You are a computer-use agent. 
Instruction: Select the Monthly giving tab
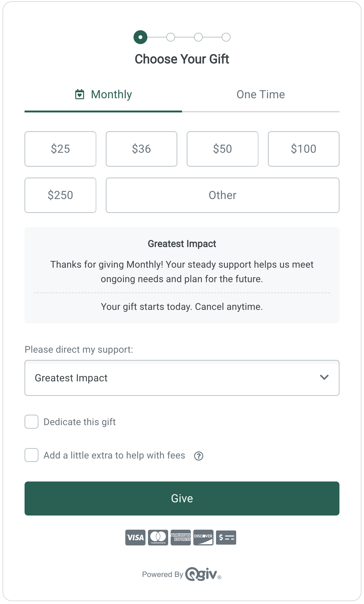[x=103, y=94]
